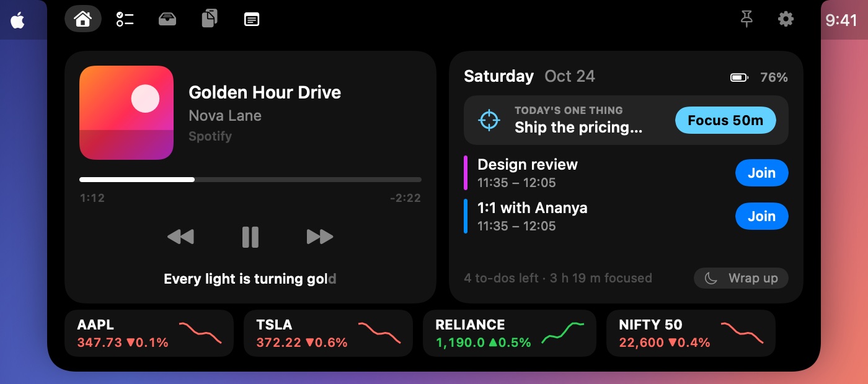
Task: Click the NIFTY 50 value 22,600
Action: [642, 343]
